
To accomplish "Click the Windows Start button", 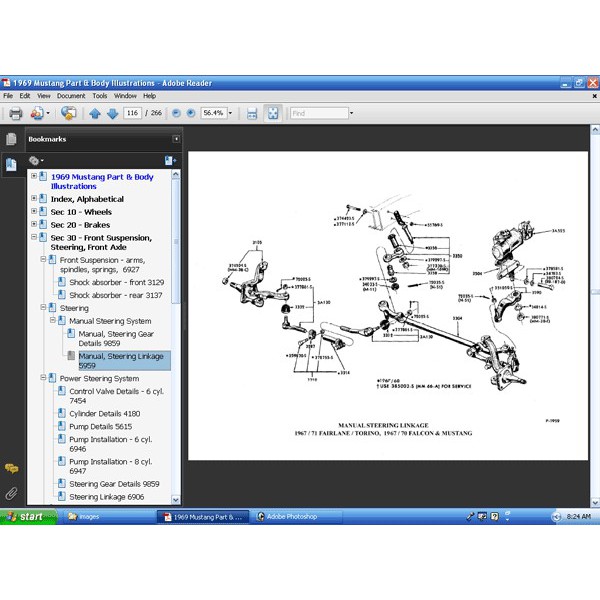I will point(28,517).
